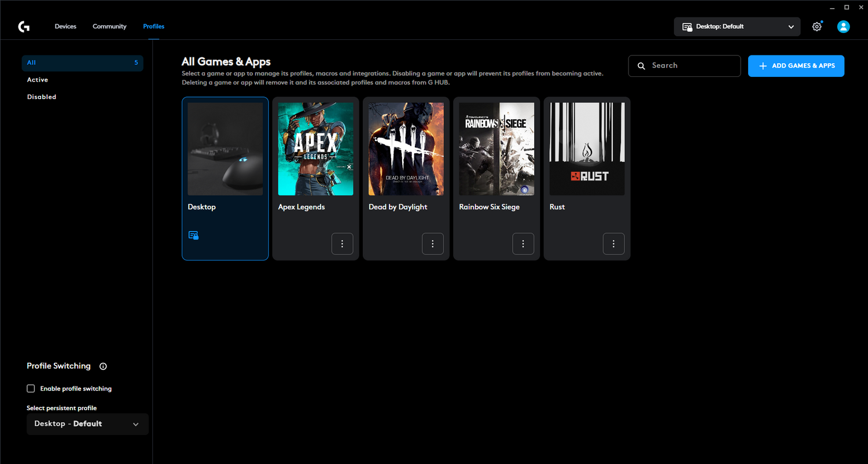
Task: Click the profile icon in the Desktop: Default selector
Action: click(687, 27)
